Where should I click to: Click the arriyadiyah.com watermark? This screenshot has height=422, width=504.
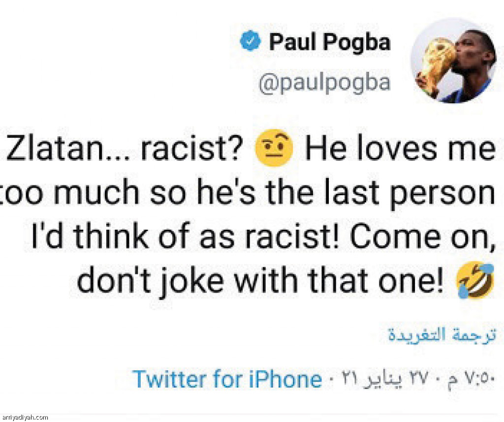pos(25,418)
